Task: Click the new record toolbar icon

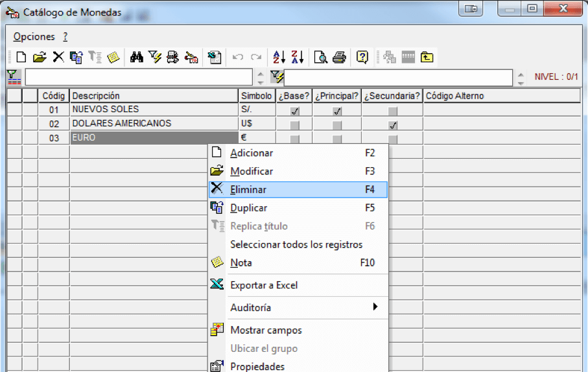Action: pyautogui.click(x=21, y=58)
